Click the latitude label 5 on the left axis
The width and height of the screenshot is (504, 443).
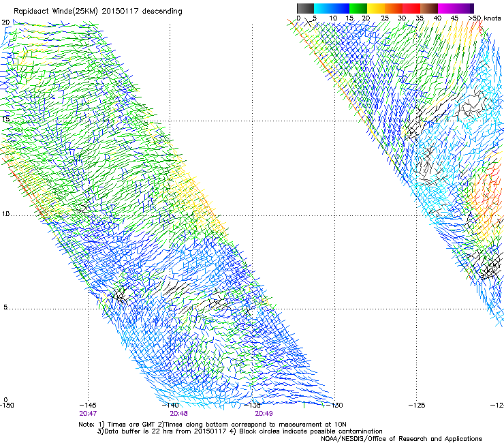(5, 307)
